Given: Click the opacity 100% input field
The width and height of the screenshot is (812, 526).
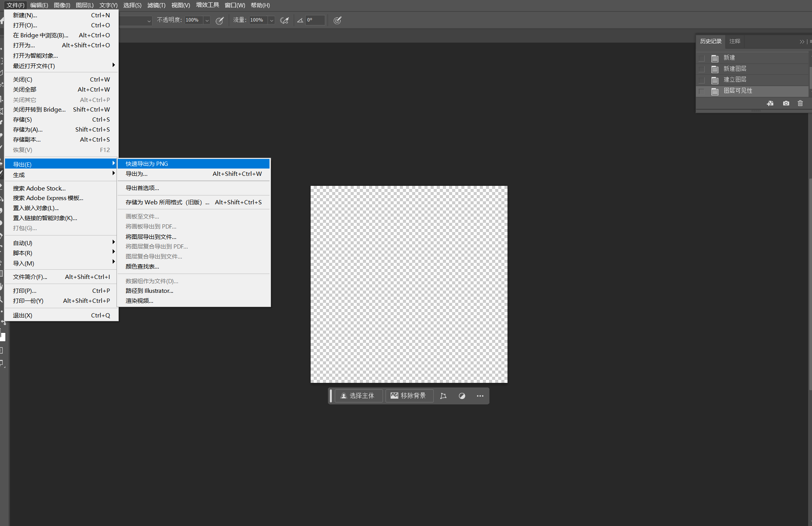Looking at the screenshot, I should [194, 20].
